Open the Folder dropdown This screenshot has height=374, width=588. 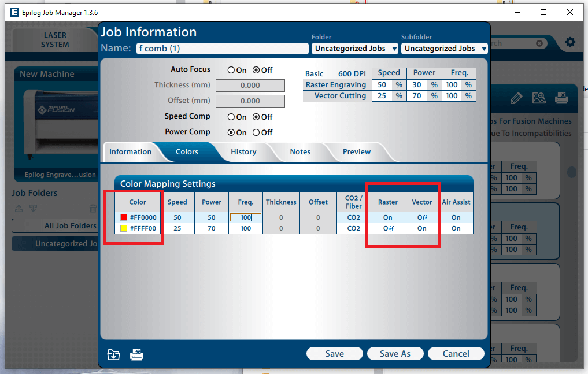point(355,49)
